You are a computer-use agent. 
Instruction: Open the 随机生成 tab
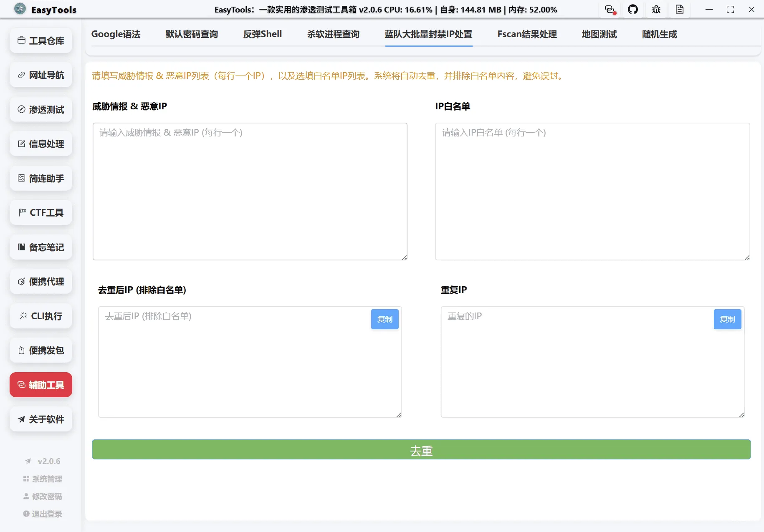(x=659, y=34)
